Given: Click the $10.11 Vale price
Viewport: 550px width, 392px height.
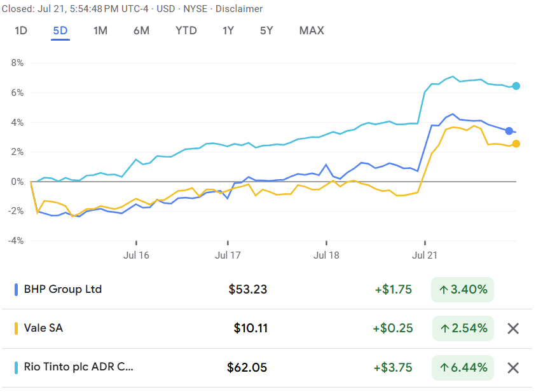Looking at the screenshot, I should click(251, 328).
